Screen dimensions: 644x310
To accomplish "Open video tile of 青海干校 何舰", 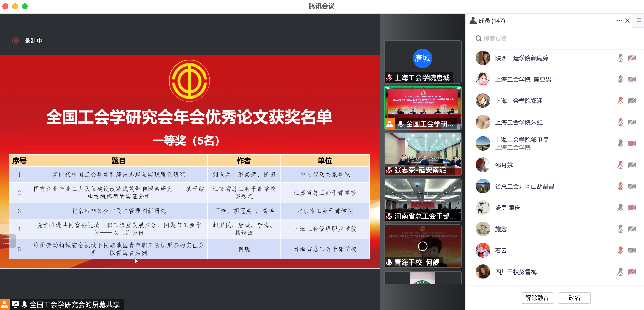I will pos(422,246).
